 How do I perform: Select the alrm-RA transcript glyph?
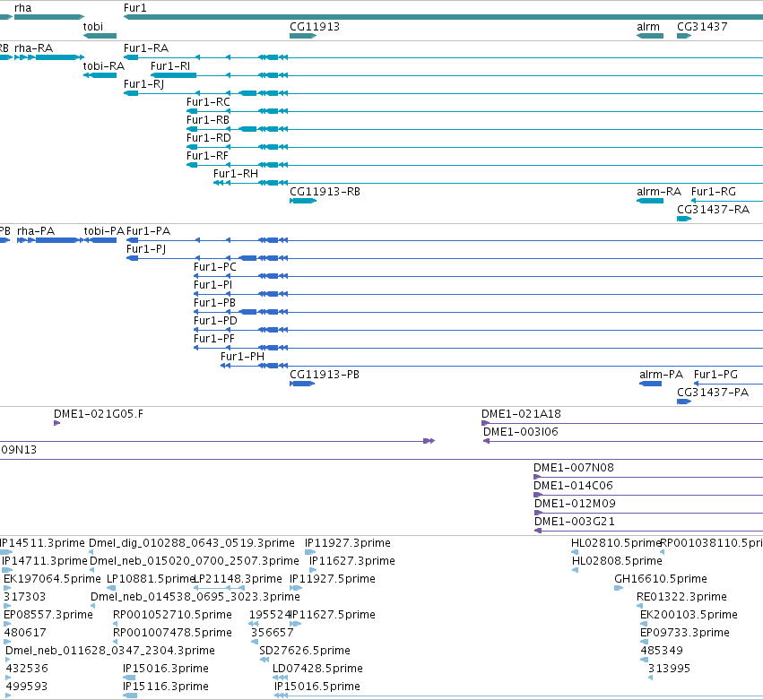(650, 201)
